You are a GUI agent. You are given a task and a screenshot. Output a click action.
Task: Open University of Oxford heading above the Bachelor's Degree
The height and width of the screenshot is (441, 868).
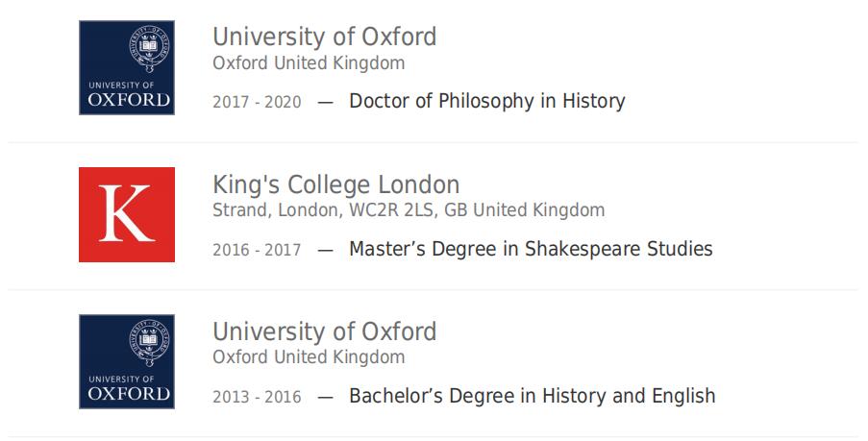pos(324,331)
